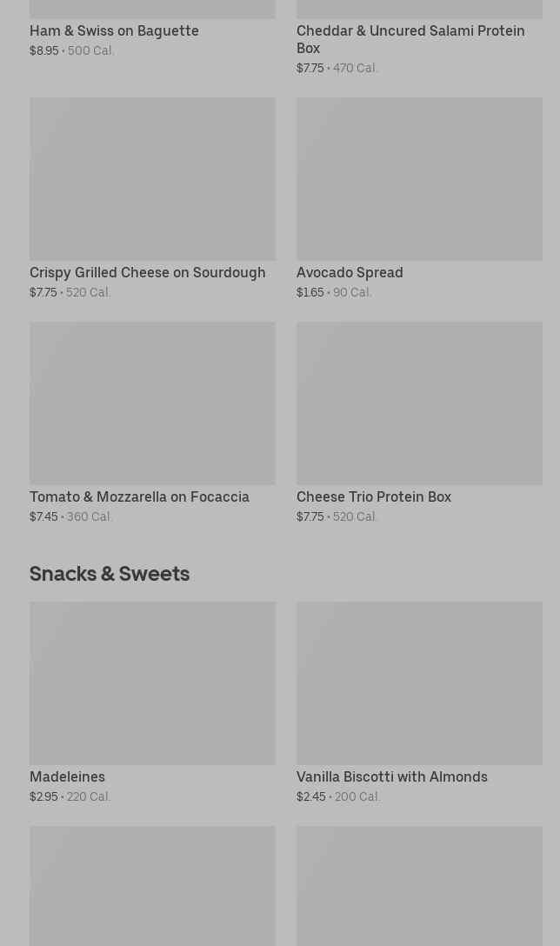The image size is (560, 946).
Task: Tap the Cheese Trio Protein Box image
Action: pos(419,403)
